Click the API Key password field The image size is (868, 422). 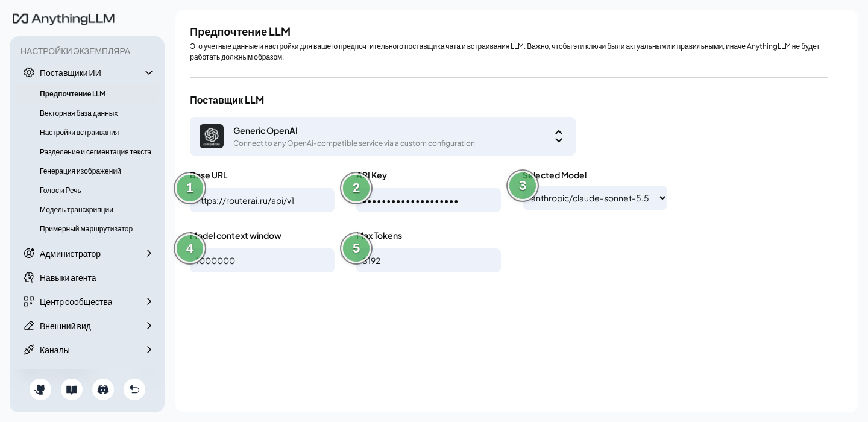pos(429,200)
